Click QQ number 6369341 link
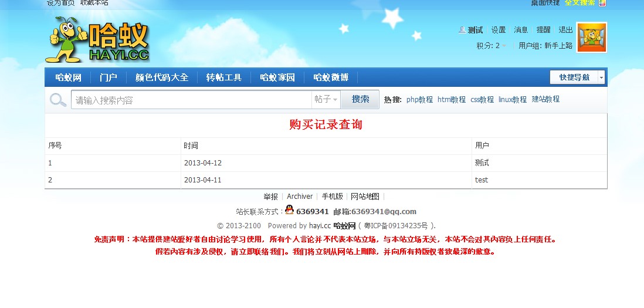Image resolution: width=644 pixels, height=308 pixels. 313,211
